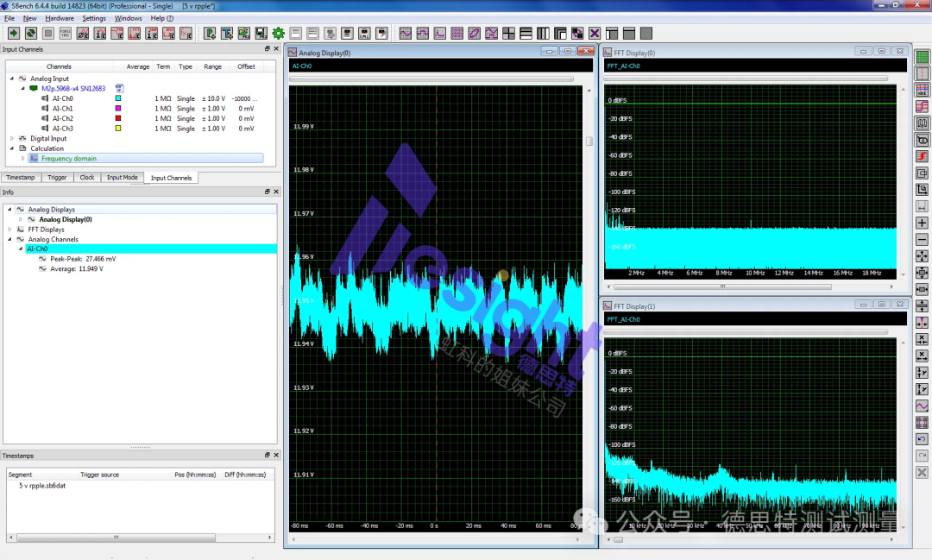Tile windows horizontally using the rows icon
Screen dimensions: 932x560
526,34
